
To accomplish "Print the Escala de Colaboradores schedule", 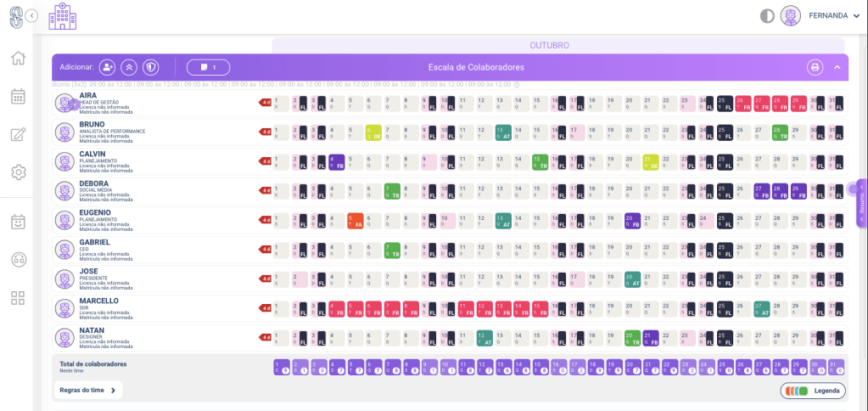I will click(x=815, y=67).
